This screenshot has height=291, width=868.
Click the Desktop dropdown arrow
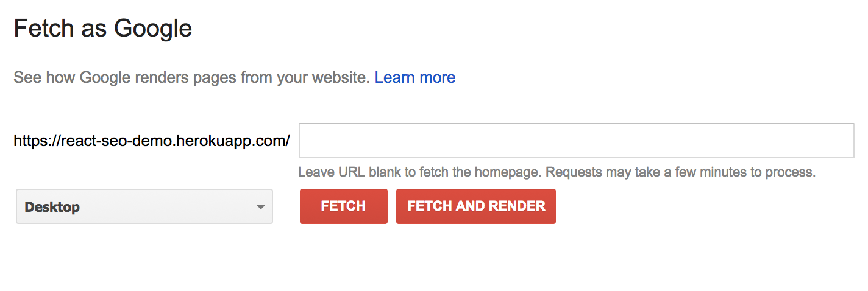click(x=261, y=207)
